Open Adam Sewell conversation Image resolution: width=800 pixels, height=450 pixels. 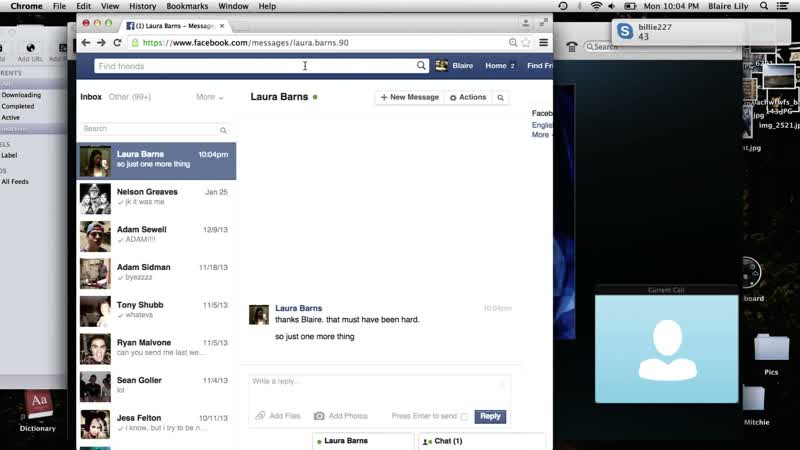[156, 236]
